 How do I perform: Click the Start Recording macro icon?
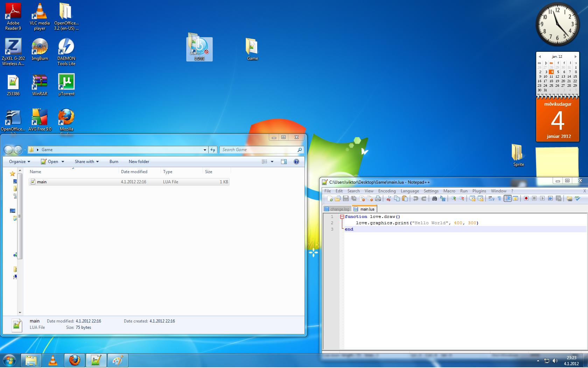point(526,198)
